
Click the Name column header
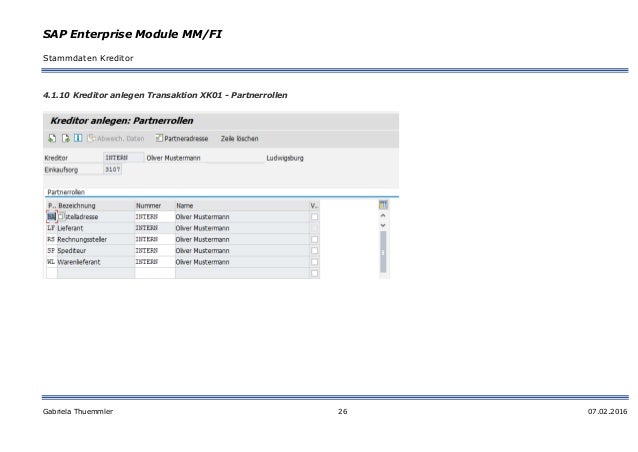pos(242,205)
